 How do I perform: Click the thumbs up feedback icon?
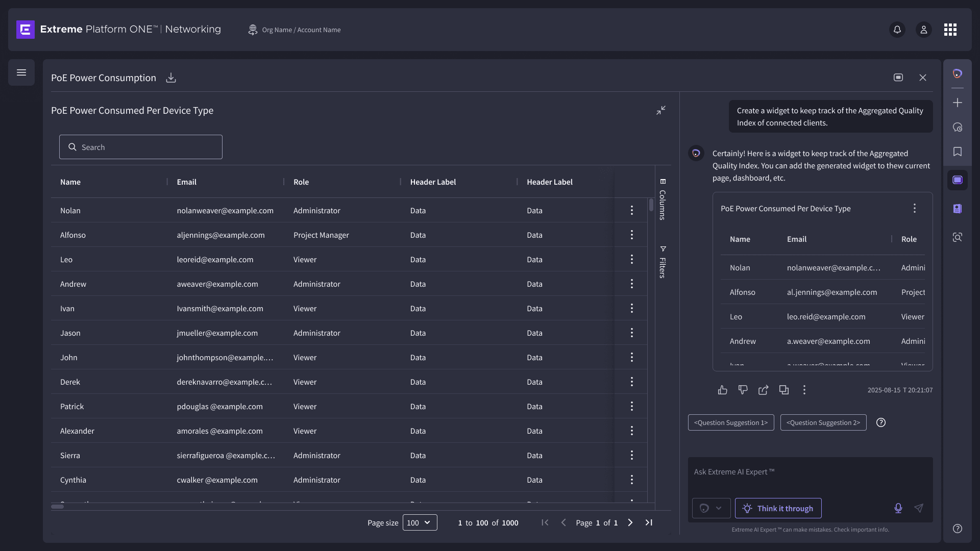pyautogui.click(x=722, y=390)
